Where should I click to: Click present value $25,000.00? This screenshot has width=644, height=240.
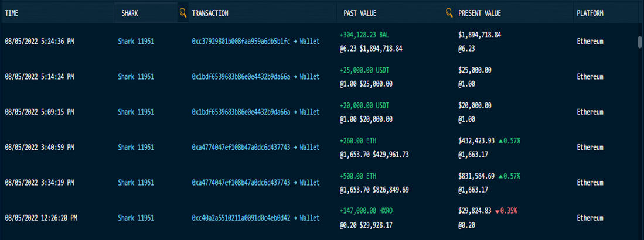tap(475, 70)
